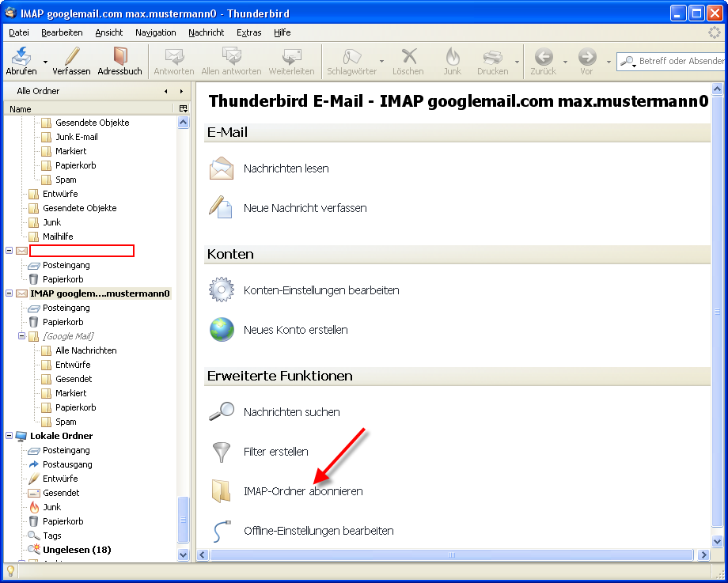The width and height of the screenshot is (728, 583).
Task: Click the globe icon for Neues Konto erstellen
Action: [x=222, y=330]
